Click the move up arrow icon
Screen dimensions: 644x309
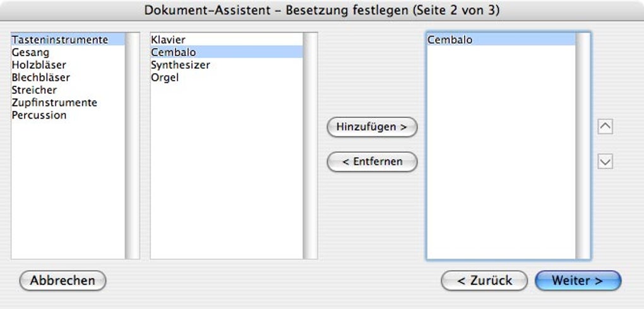[605, 127]
